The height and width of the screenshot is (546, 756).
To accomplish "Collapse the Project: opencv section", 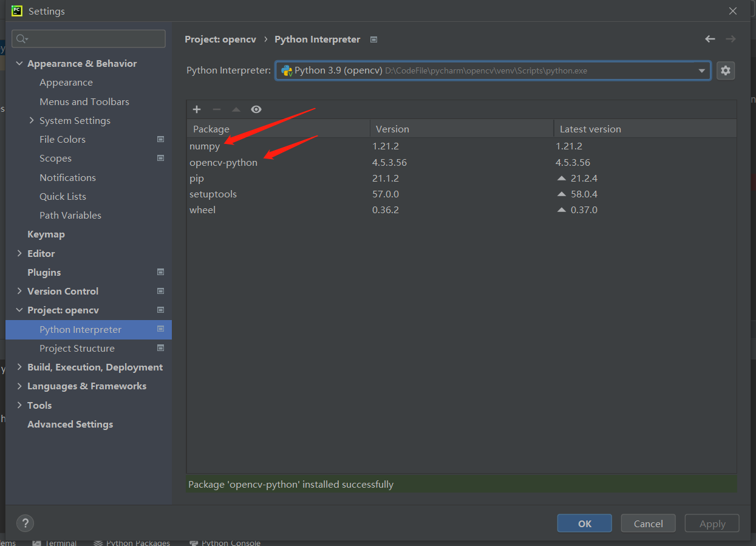I will pyautogui.click(x=19, y=310).
